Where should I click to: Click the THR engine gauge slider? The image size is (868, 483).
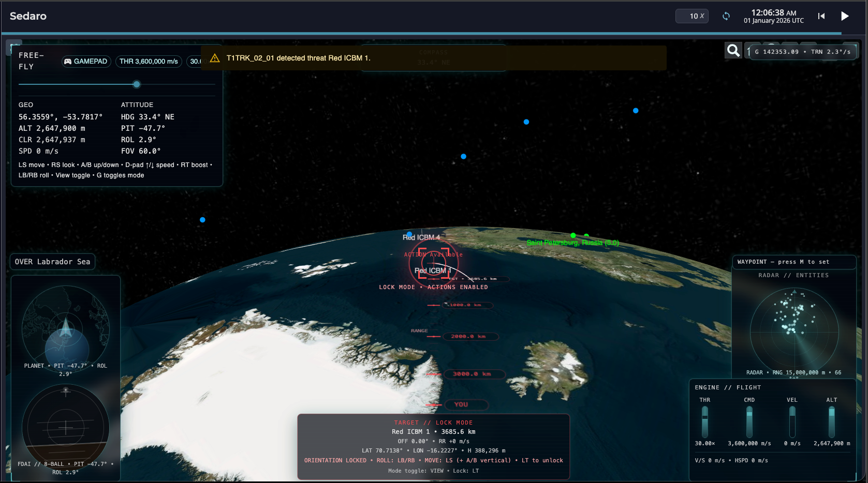[705, 422]
